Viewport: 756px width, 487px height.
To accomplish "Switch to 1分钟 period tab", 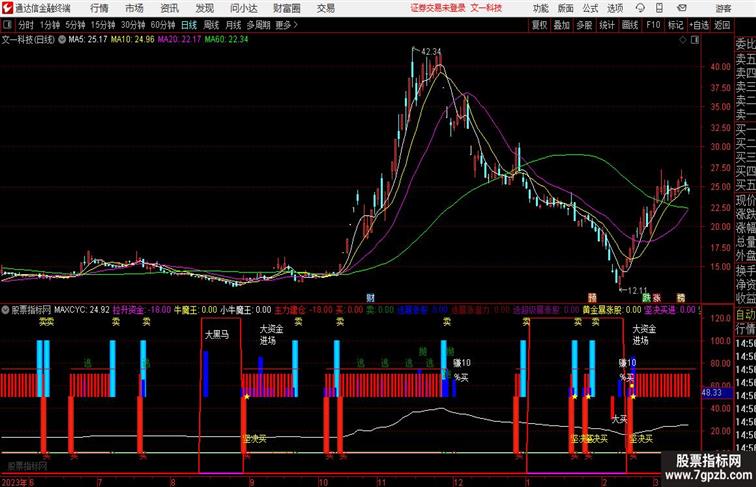I will (50, 25).
